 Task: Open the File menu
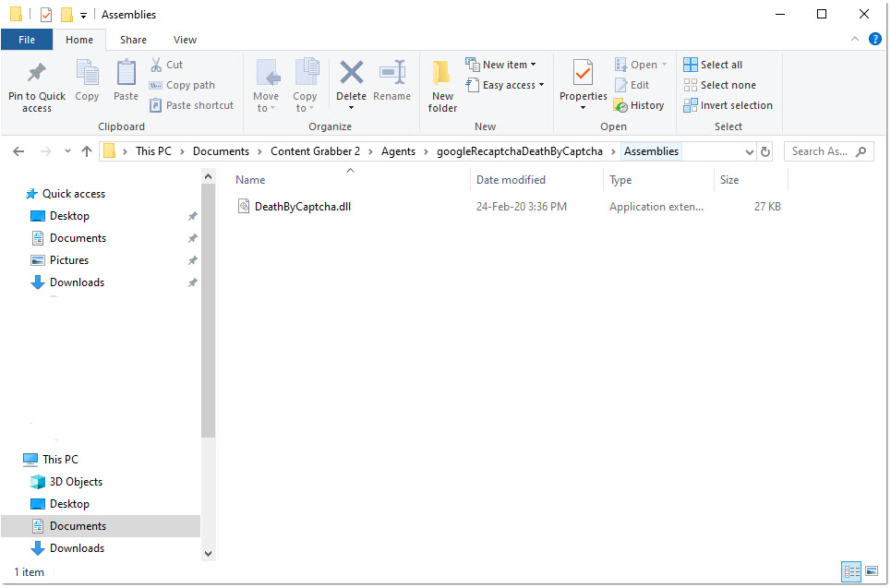click(x=27, y=40)
